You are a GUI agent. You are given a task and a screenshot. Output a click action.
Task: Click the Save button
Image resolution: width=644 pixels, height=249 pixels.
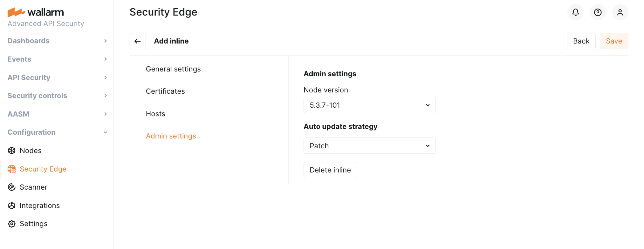pyautogui.click(x=614, y=41)
